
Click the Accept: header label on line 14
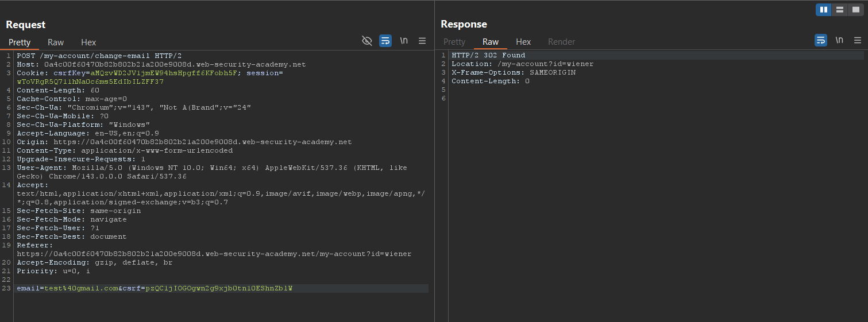[x=33, y=185]
